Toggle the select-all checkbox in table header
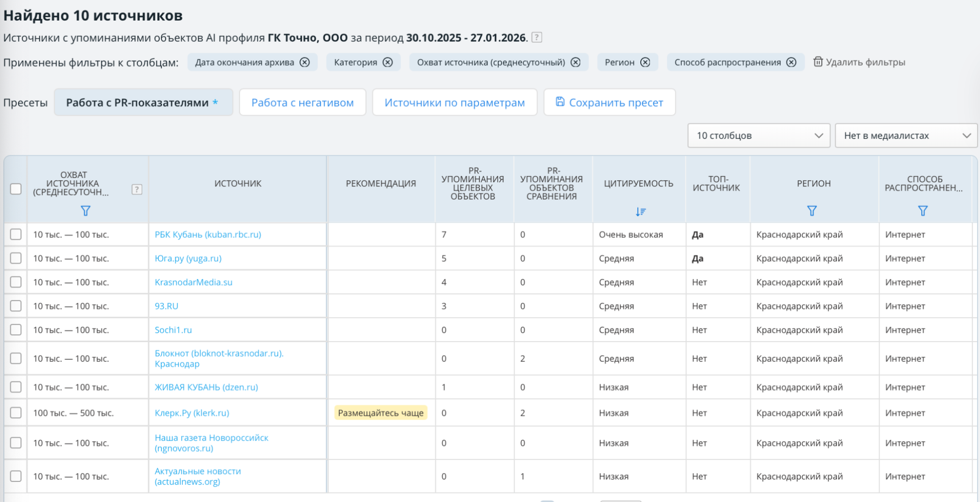The image size is (980, 502). (x=16, y=189)
